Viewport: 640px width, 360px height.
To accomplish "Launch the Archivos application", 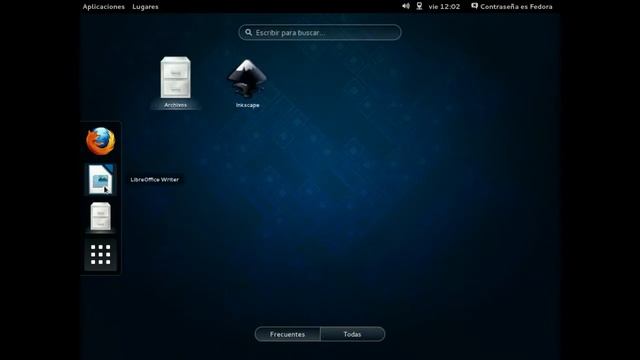I will pos(176,82).
